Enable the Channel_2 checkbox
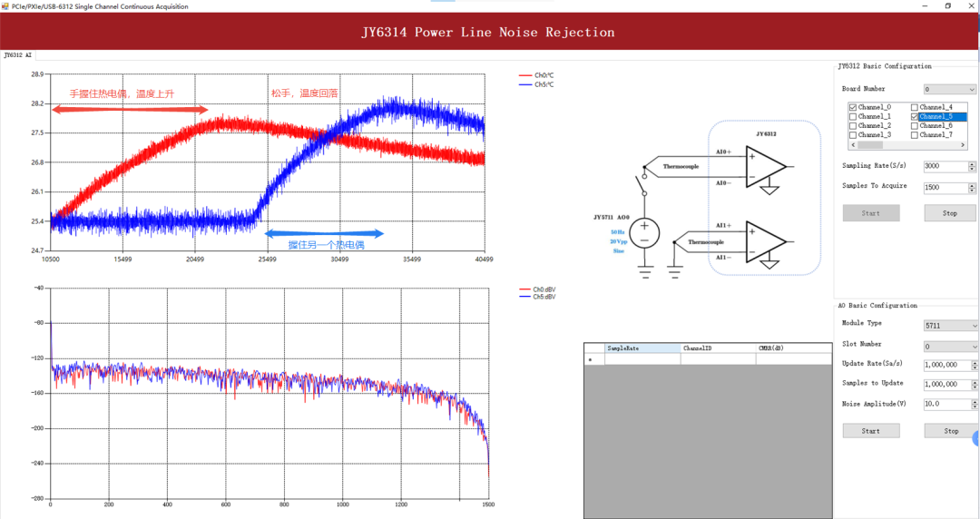This screenshot has width=980, height=519. coord(852,126)
